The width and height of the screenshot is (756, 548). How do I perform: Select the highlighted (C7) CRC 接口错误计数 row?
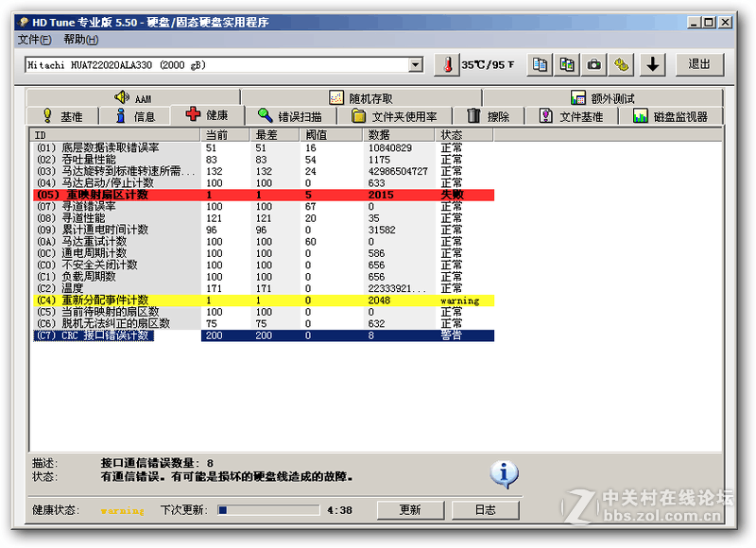(264, 335)
